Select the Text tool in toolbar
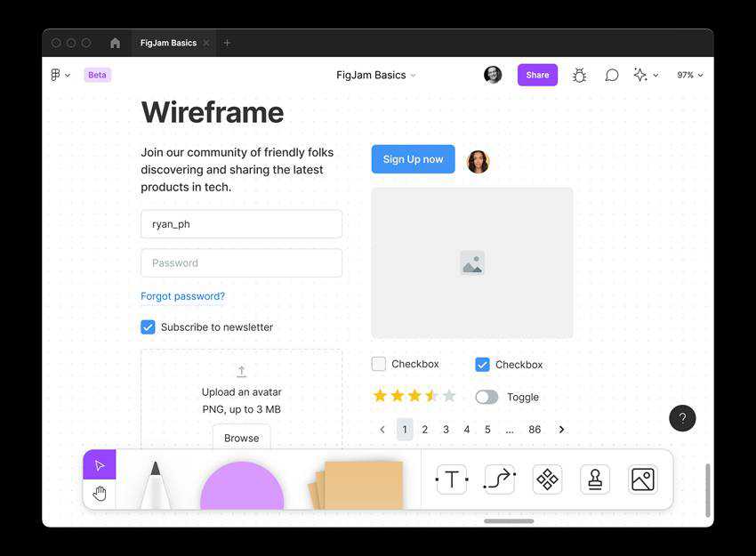The width and height of the screenshot is (756, 556). [451, 479]
